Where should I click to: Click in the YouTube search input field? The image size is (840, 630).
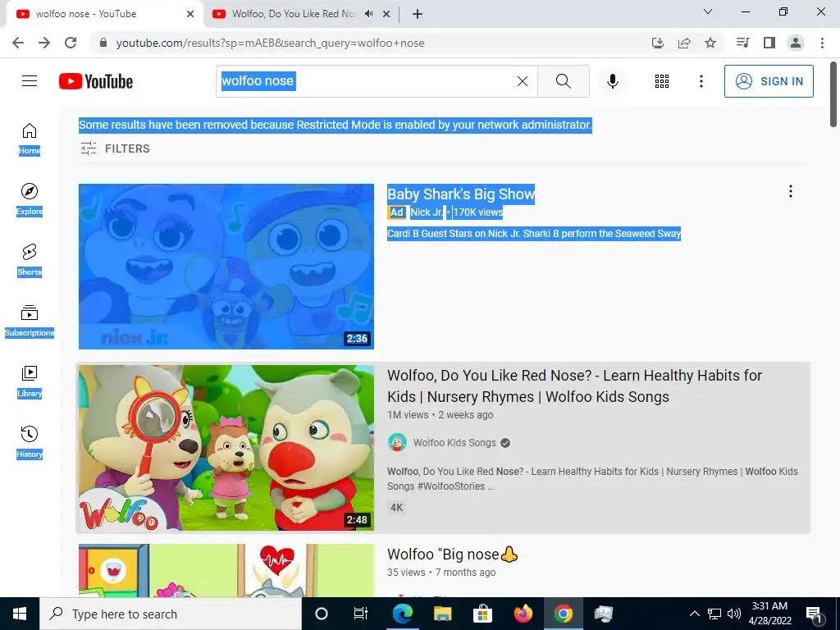point(377,81)
